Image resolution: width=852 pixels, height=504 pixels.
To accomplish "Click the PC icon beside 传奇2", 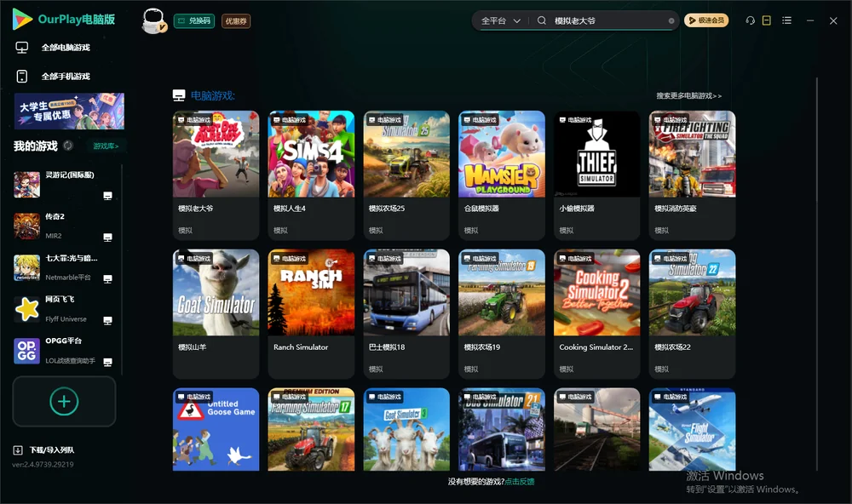I will coord(107,238).
